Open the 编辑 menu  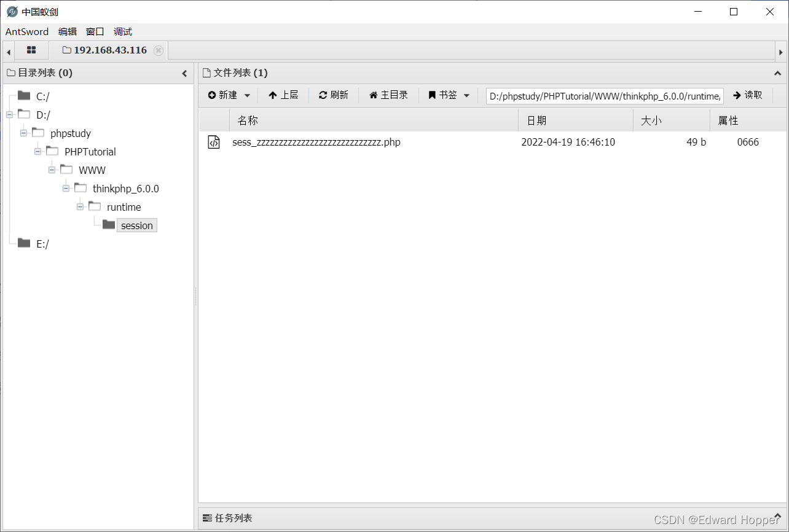click(x=67, y=31)
